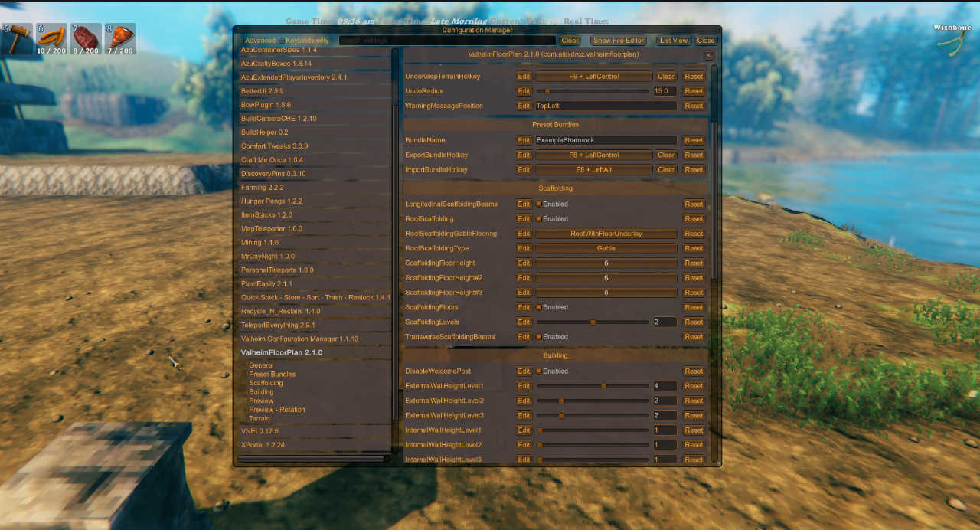Select Quick Stack - Store - Sort plugin entry
Screen dimensions: 980x530
point(314,298)
